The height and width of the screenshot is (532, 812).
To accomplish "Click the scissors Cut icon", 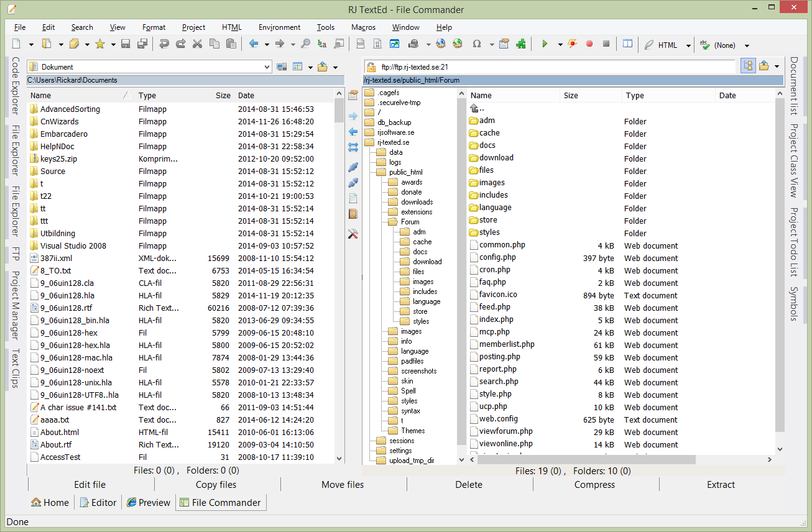I will tap(197, 44).
